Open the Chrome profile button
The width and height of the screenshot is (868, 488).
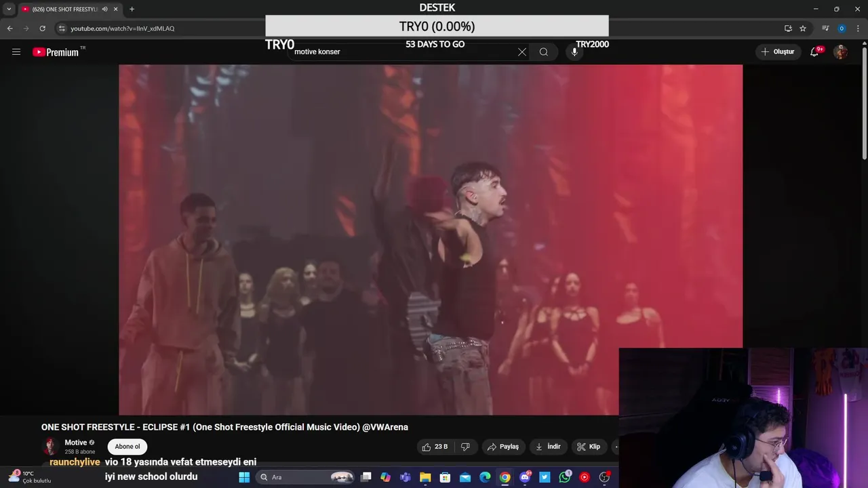pos(842,28)
